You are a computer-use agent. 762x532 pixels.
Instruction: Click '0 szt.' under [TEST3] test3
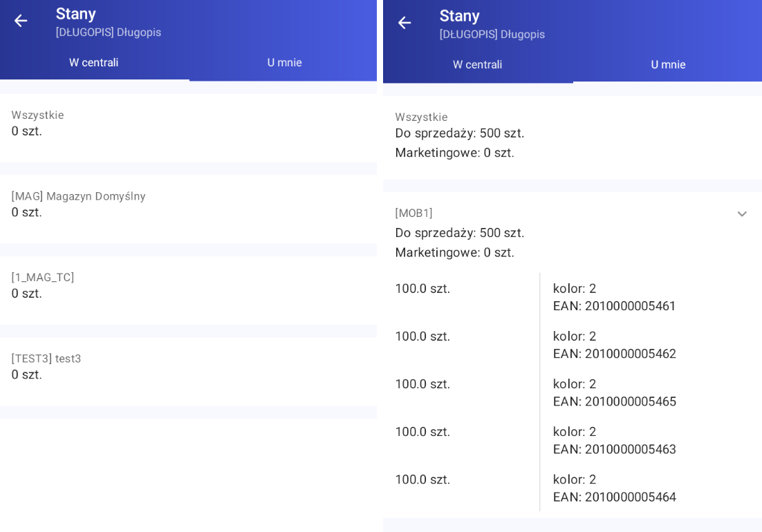27,374
